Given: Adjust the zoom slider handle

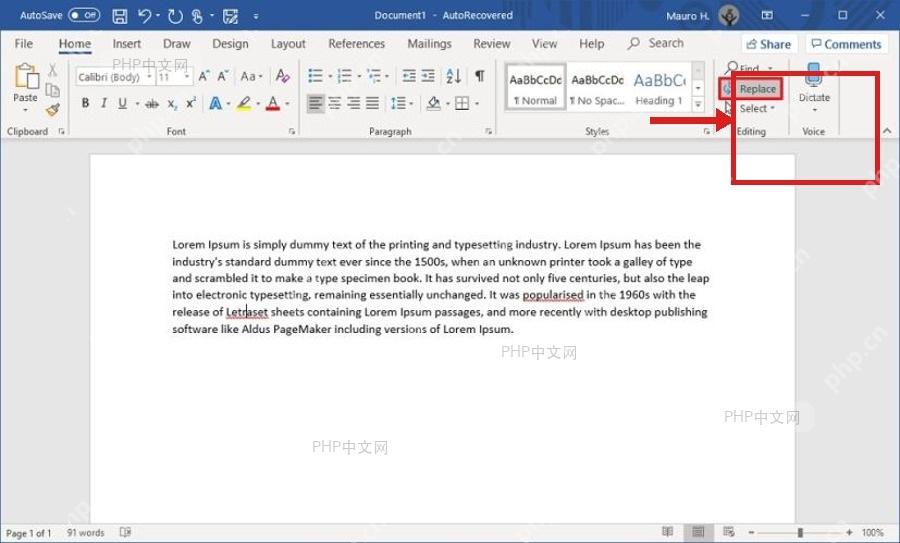Looking at the screenshot, I should click(x=800, y=532).
